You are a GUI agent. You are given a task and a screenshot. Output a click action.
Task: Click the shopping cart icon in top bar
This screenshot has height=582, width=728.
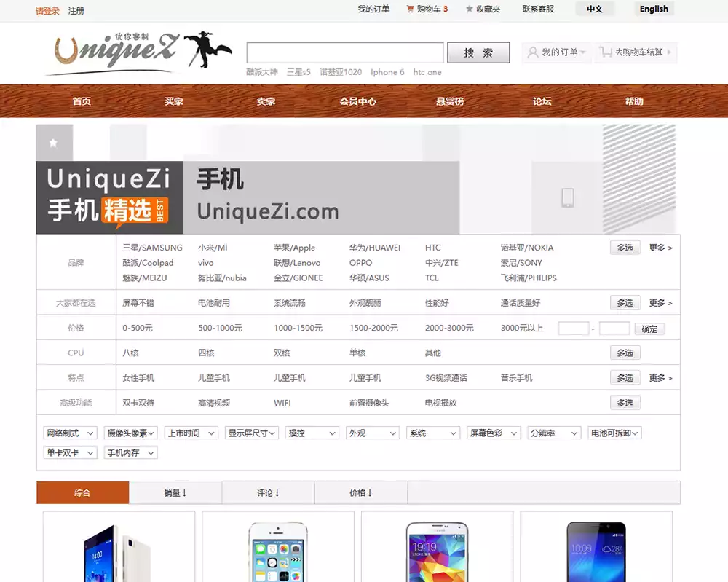coord(409,9)
